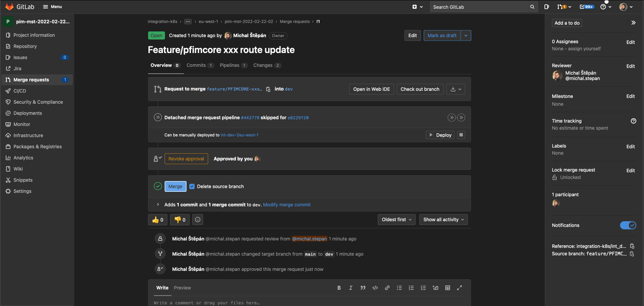
Task: Open the Help dropdown
Action: [606, 7]
